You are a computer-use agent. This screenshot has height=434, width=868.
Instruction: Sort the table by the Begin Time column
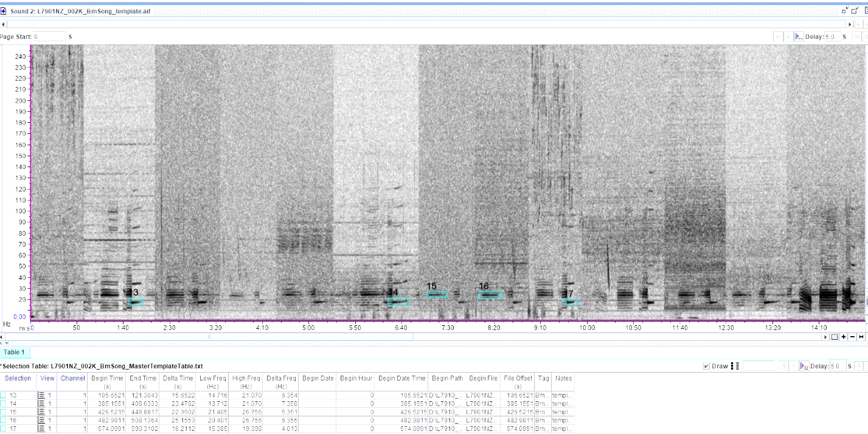coord(107,378)
